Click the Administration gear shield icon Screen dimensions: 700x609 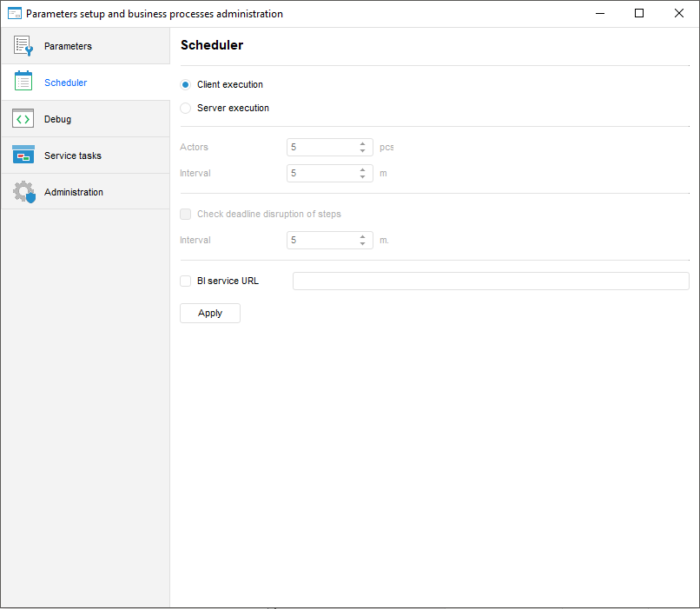pyautogui.click(x=23, y=192)
